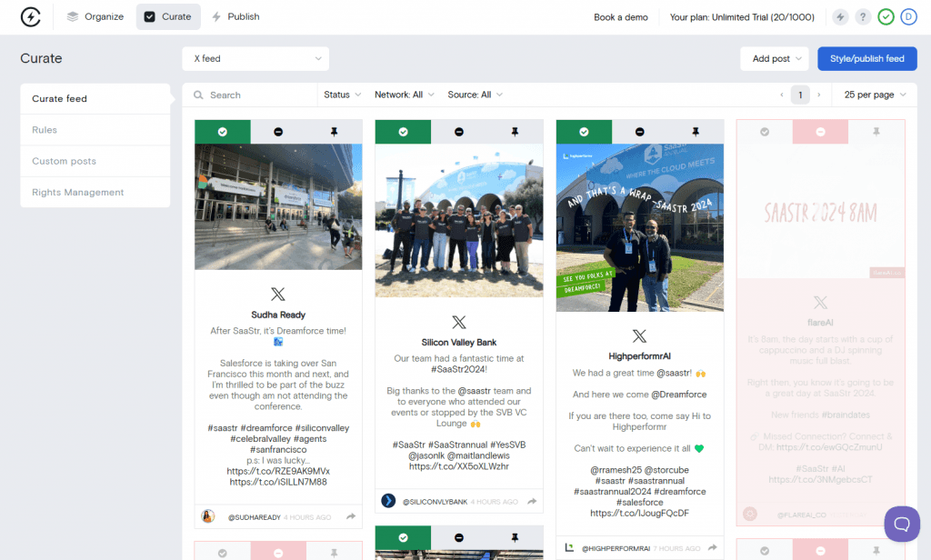931x560 pixels.
Task: Open the 25 per page dropdown
Action: pos(875,95)
